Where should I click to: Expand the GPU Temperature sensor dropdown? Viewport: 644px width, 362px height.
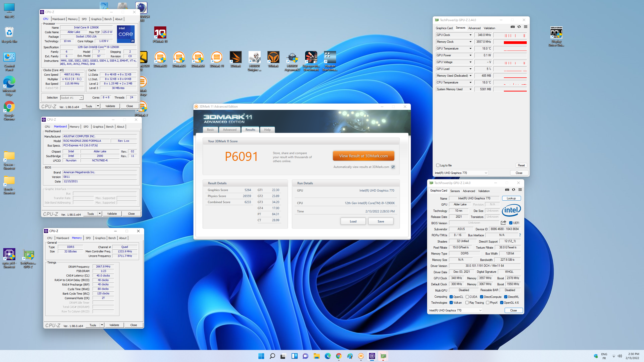(470, 49)
